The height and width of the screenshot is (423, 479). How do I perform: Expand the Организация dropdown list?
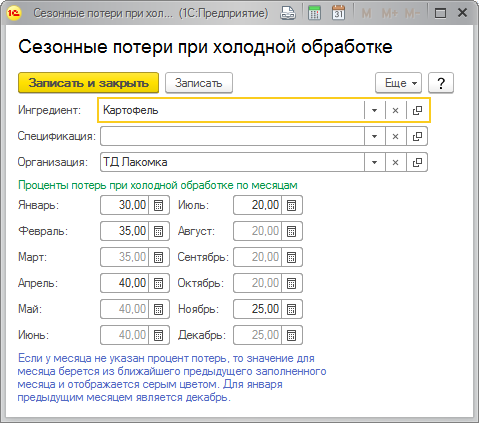click(374, 162)
